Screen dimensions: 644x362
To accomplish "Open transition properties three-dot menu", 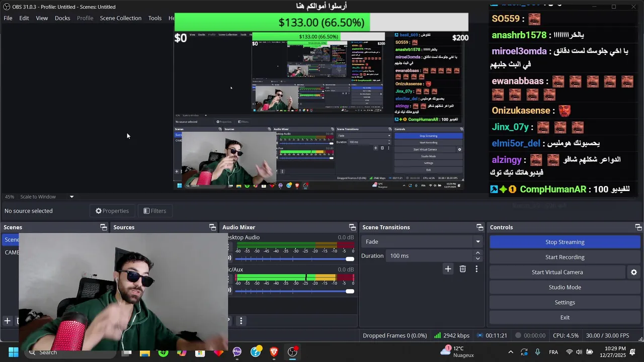I will [476, 269].
